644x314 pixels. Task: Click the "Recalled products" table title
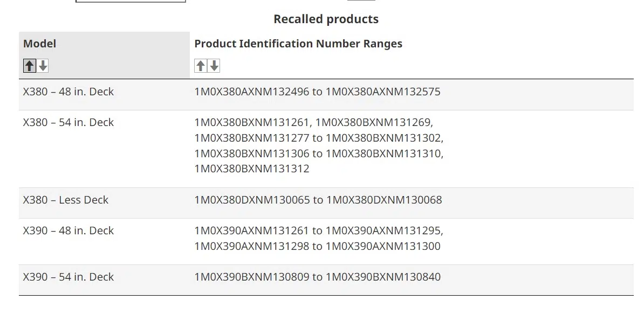tap(326, 19)
